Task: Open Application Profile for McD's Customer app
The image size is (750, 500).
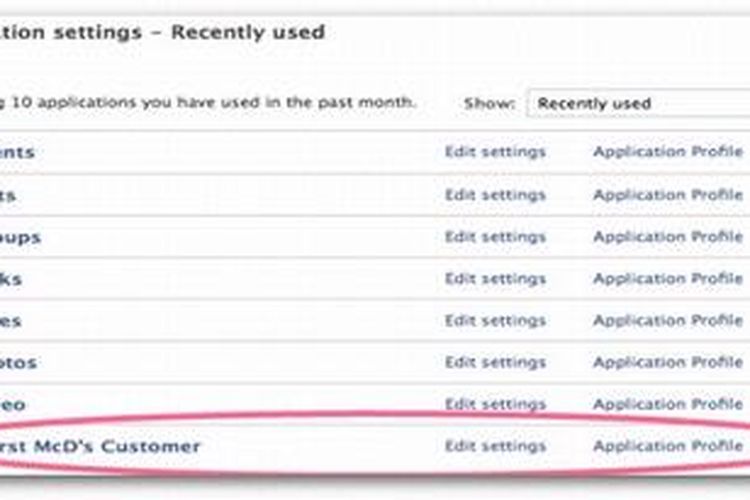Action: (668, 446)
